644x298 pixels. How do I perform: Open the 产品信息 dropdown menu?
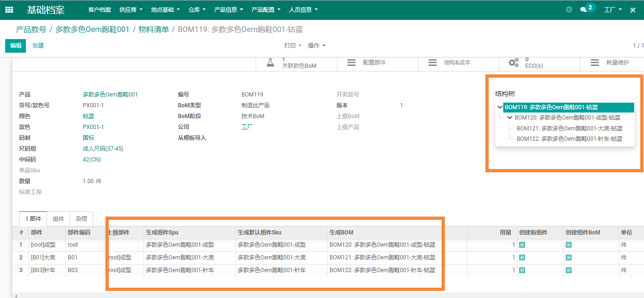(229, 9)
